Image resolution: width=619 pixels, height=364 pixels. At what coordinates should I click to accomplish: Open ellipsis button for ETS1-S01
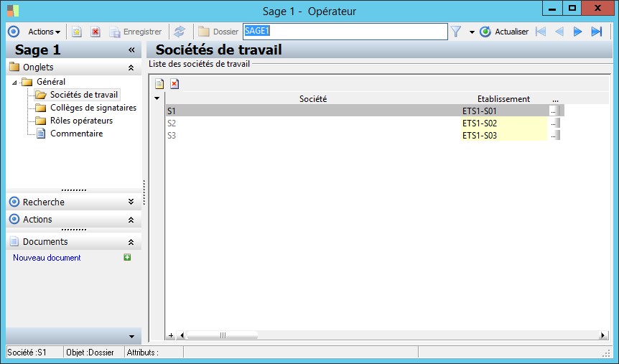click(x=554, y=111)
